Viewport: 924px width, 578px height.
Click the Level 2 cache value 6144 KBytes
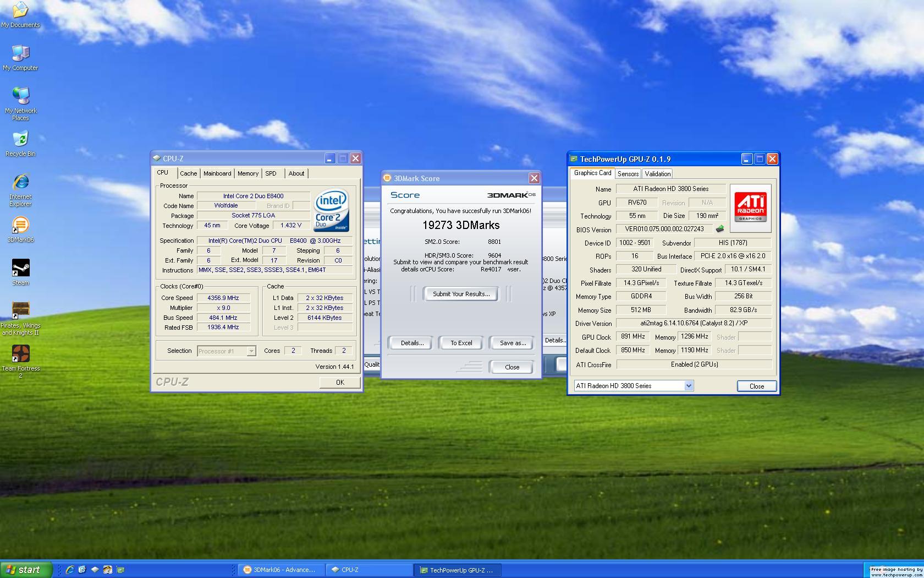(x=324, y=318)
